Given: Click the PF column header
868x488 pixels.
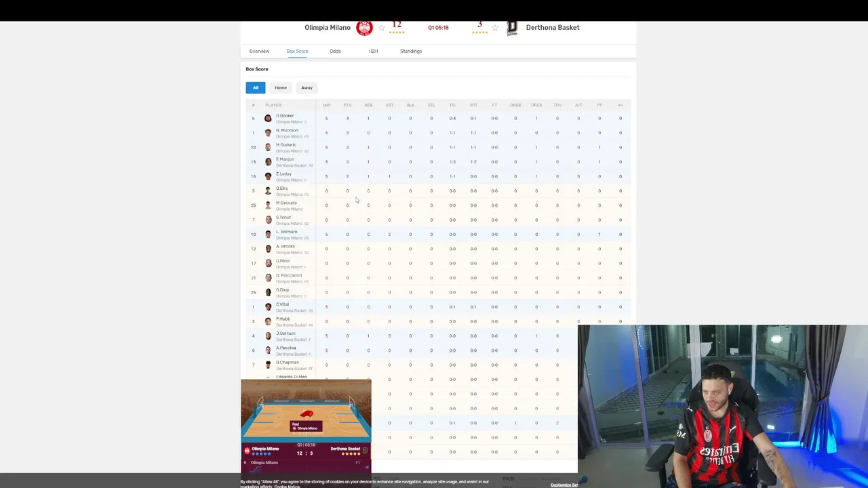Looking at the screenshot, I should (x=599, y=105).
